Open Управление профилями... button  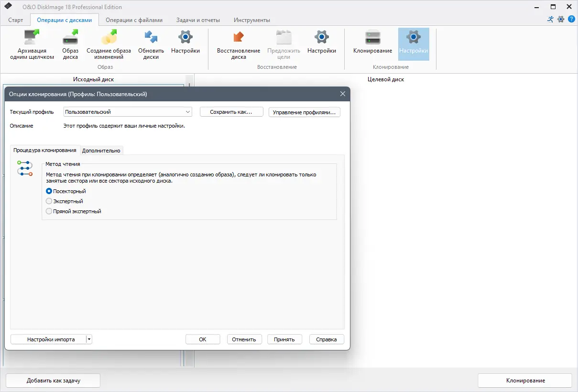point(305,112)
